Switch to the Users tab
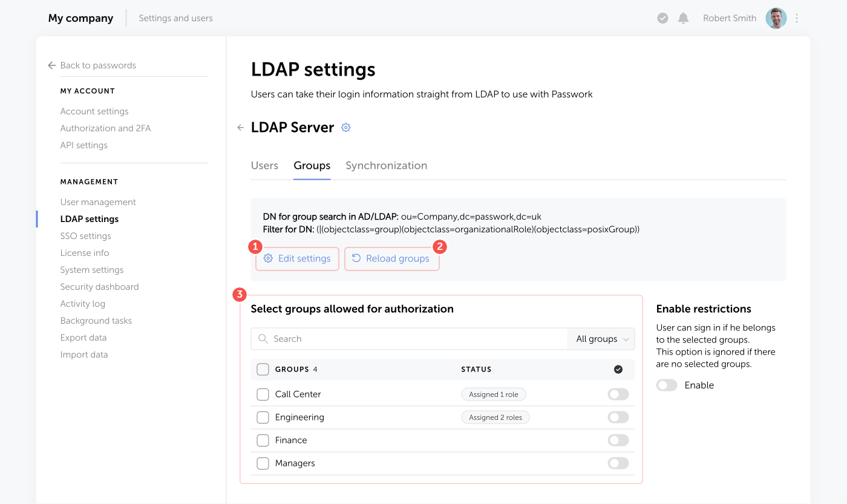This screenshot has width=847, height=504. pos(264,165)
